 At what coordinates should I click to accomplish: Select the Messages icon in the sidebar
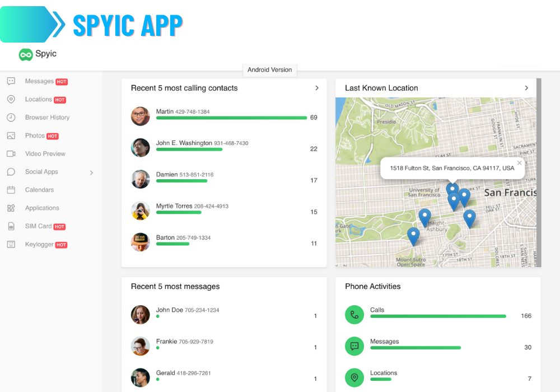click(x=11, y=81)
